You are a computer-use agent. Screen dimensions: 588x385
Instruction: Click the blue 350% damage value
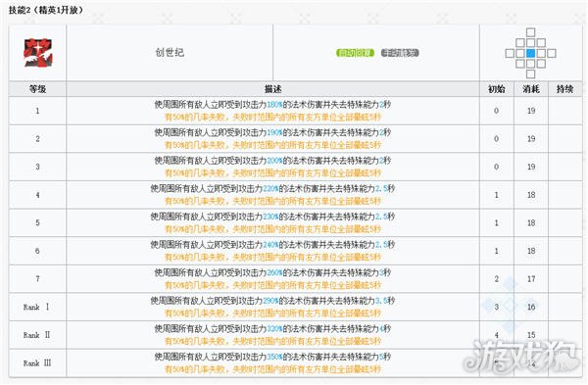point(274,357)
